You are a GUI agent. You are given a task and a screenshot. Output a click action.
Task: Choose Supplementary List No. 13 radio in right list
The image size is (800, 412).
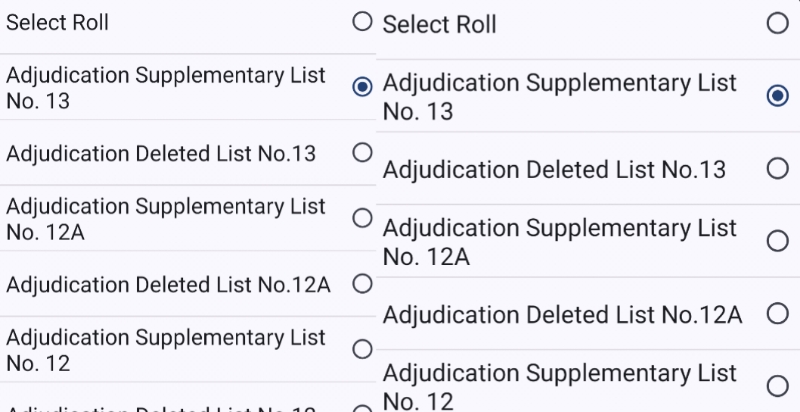[x=777, y=96]
